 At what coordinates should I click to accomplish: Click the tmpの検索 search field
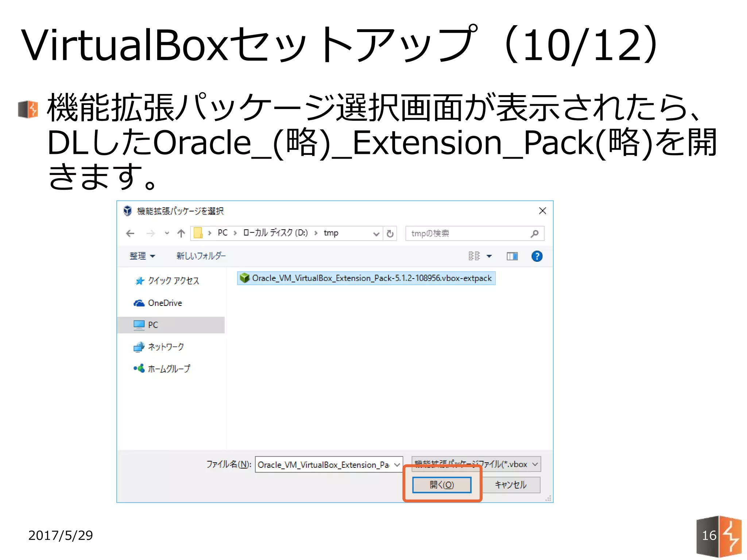coord(475,233)
